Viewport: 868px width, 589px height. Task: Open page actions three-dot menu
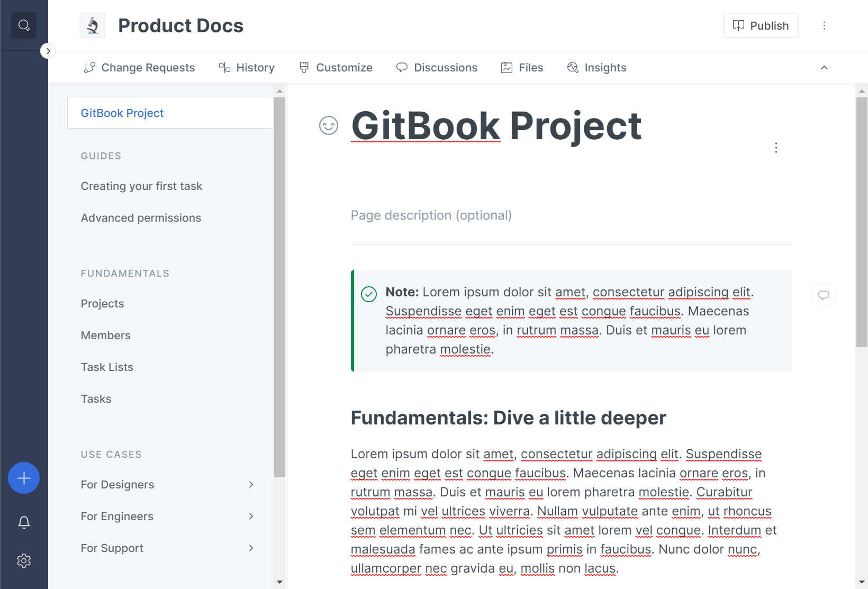[776, 148]
